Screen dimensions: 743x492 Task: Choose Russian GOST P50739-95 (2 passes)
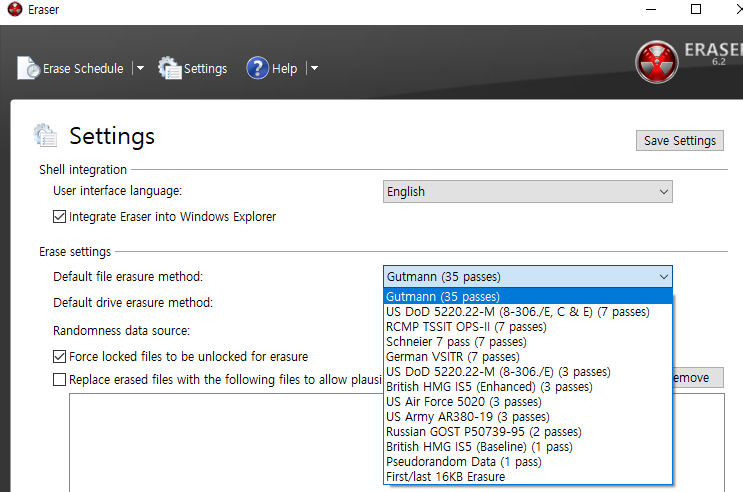[527, 432]
